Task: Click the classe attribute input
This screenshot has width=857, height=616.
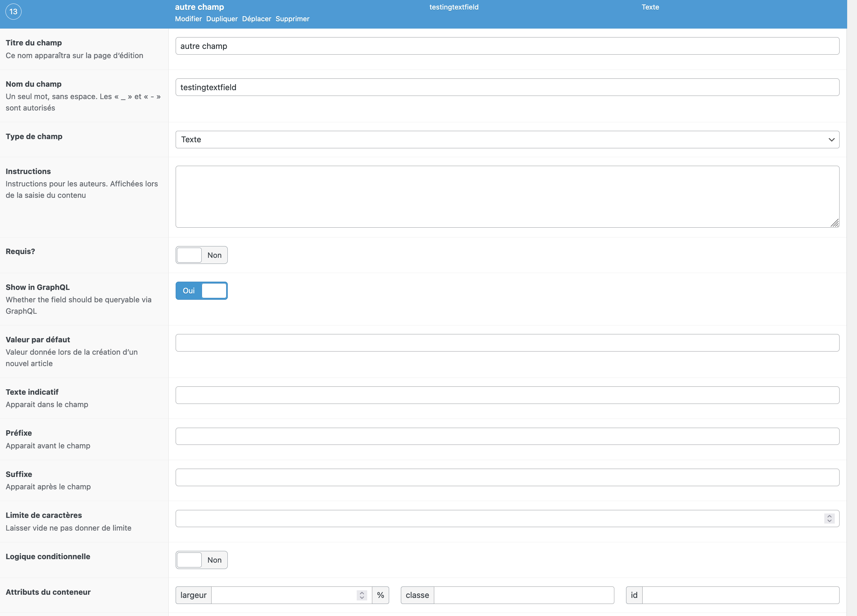Action: coord(523,595)
